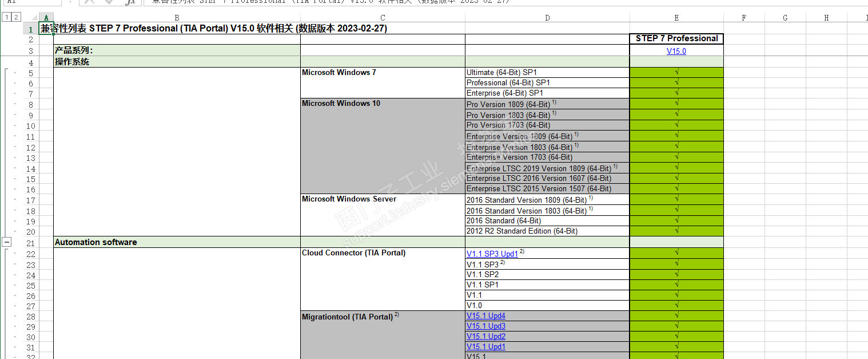
Task: Select the '操作系统' section cell
Action: click(x=177, y=62)
